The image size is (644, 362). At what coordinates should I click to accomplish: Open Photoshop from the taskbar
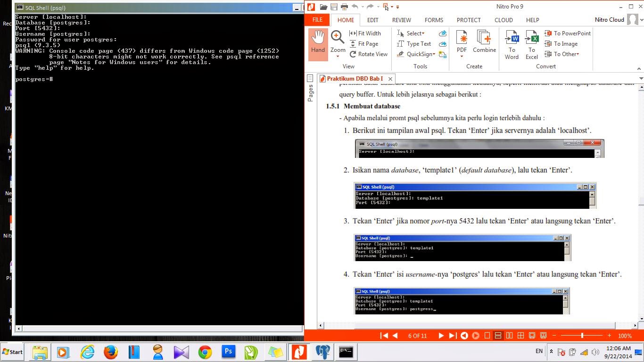(229, 352)
